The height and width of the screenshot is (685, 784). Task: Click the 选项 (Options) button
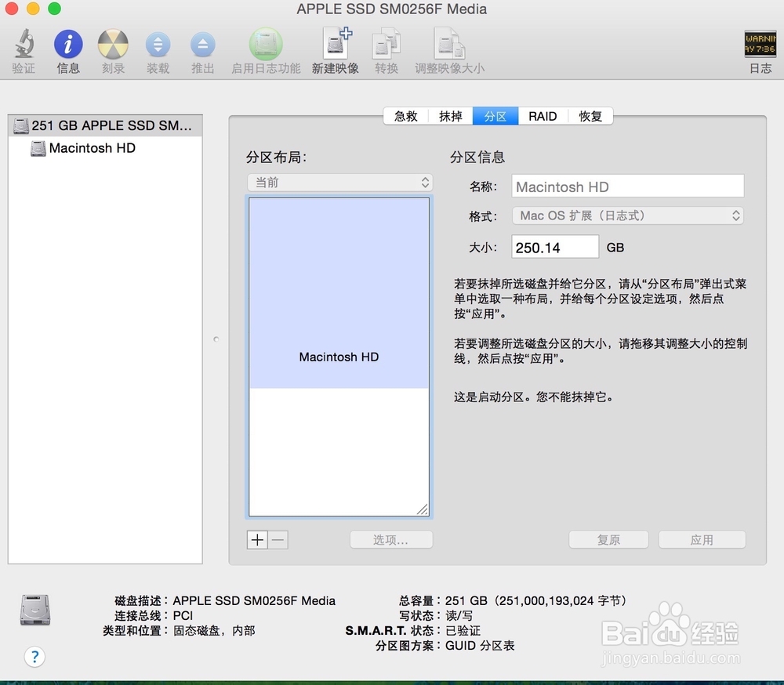click(x=390, y=539)
